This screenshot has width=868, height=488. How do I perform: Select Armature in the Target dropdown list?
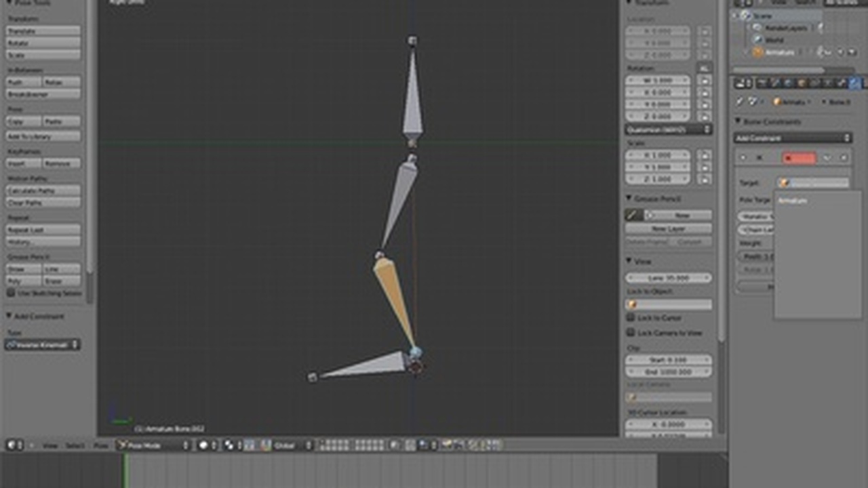click(x=793, y=201)
